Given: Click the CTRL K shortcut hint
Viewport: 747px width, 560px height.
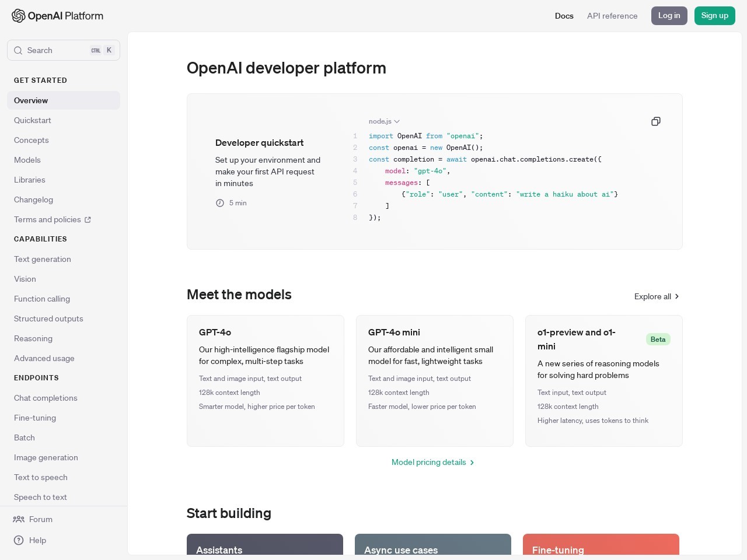Looking at the screenshot, I should 102,50.
